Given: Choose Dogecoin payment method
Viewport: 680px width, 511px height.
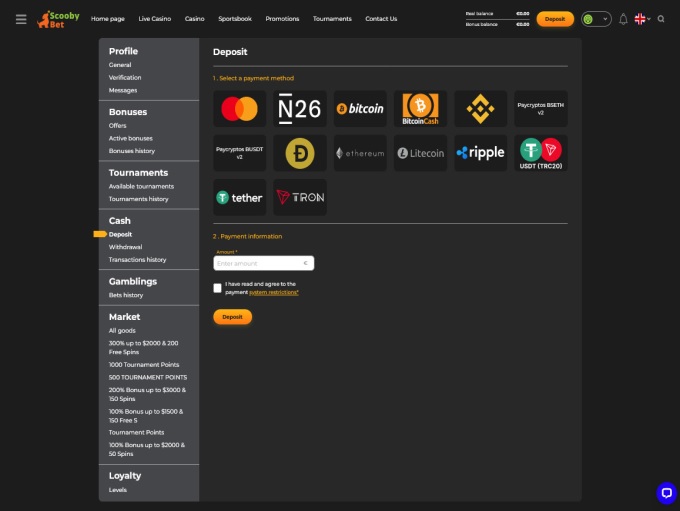Looking at the screenshot, I should coord(300,153).
